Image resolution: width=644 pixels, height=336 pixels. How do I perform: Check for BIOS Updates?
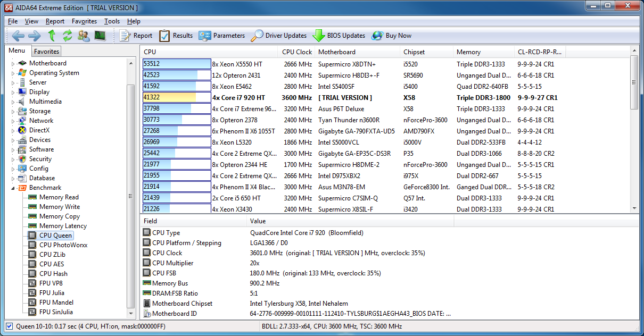pos(339,36)
